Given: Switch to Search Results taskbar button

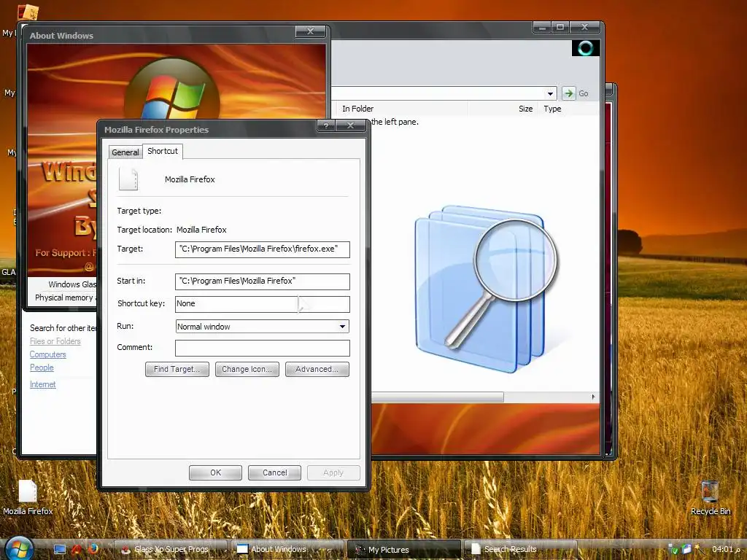Looking at the screenshot, I should [520, 549].
